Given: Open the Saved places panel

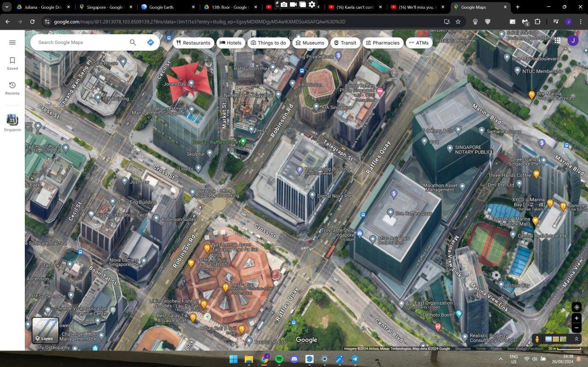Looking at the screenshot, I should click(x=12, y=63).
